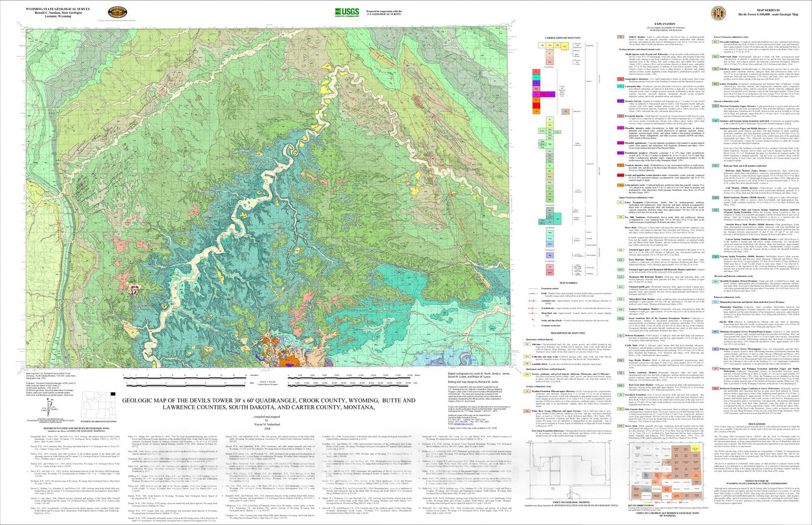
Task: Click the main GEOLOGIC MAP OF THE DEVILS TOWER title
Action: [x=268, y=404]
